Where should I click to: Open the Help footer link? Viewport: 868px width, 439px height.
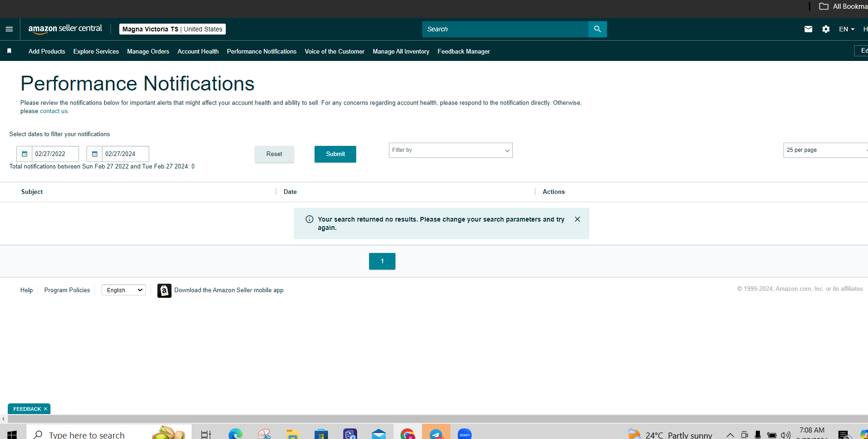point(26,290)
